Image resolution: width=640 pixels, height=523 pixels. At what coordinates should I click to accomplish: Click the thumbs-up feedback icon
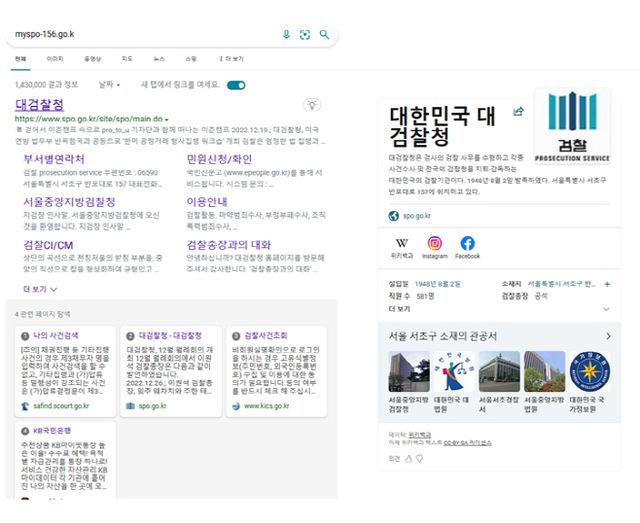(x=408, y=459)
